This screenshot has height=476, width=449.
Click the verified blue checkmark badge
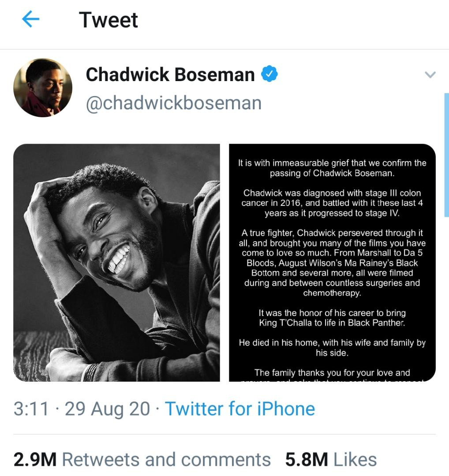pos(269,74)
